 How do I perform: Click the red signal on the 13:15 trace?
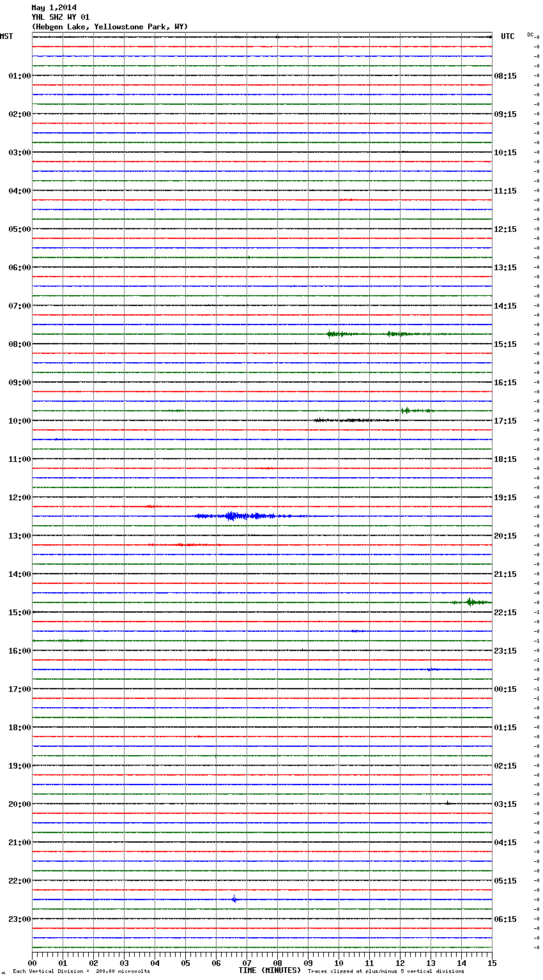point(185,545)
